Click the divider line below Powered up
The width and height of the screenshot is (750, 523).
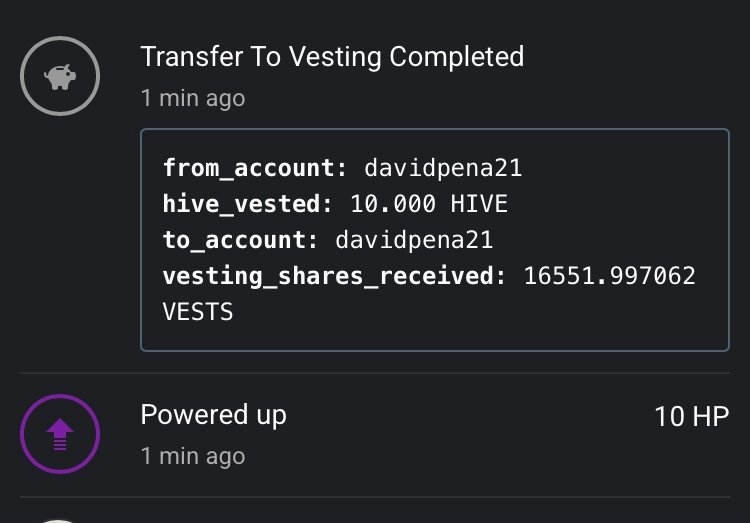coord(385,497)
